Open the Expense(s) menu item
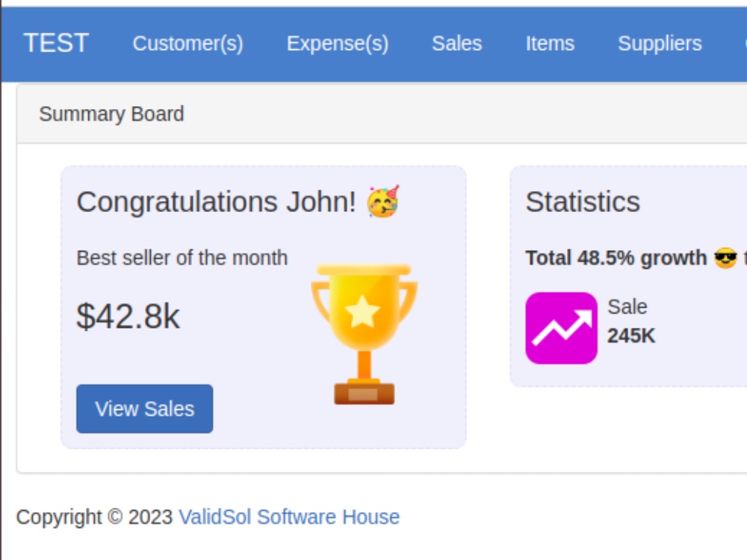The width and height of the screenshot is (747, 560). point(338,43)
